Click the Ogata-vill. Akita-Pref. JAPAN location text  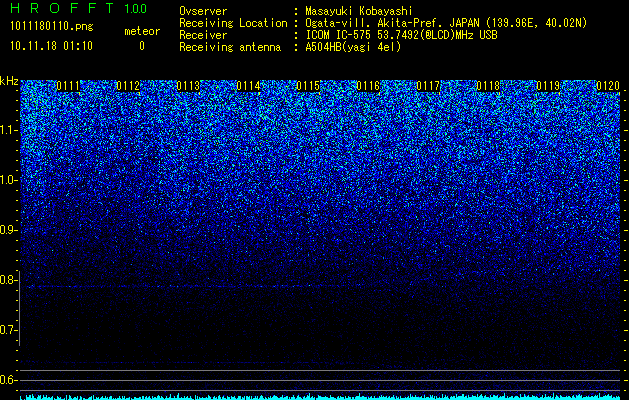[x=446, y=23]
